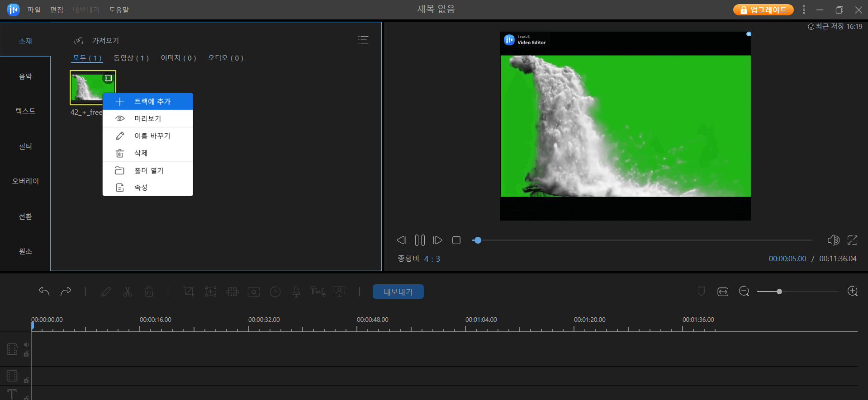The width and height of the screenshot is (868, 400).
Task: Mute the first video track
Action: point(26,345)
